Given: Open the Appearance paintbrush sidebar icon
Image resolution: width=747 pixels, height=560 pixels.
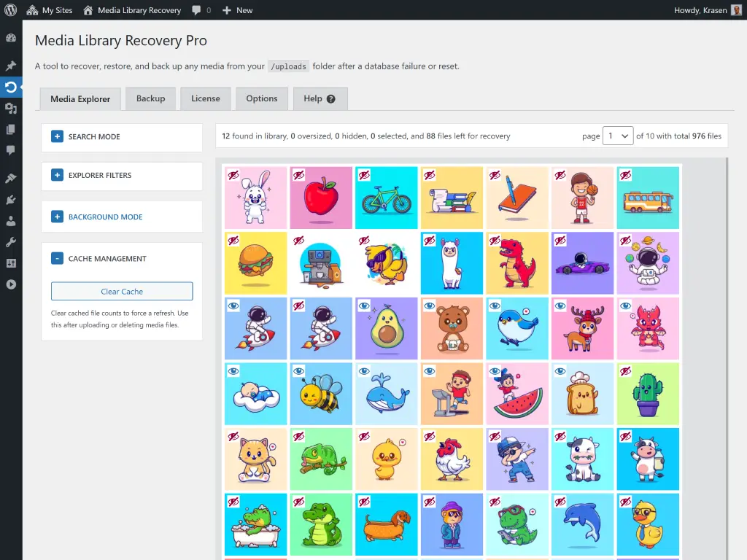Looking at the screenshot, I should 12,177.
